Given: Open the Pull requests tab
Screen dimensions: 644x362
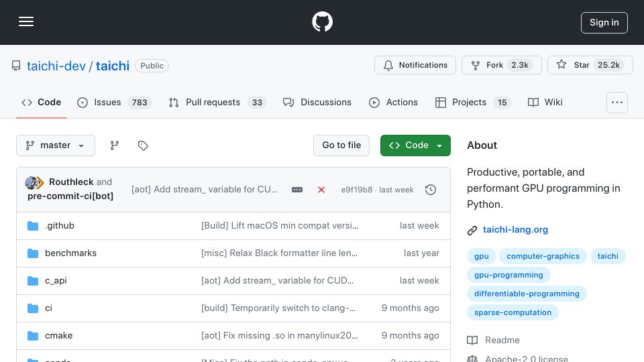Looking at the screenshot, I should click(x=217, y=102).
